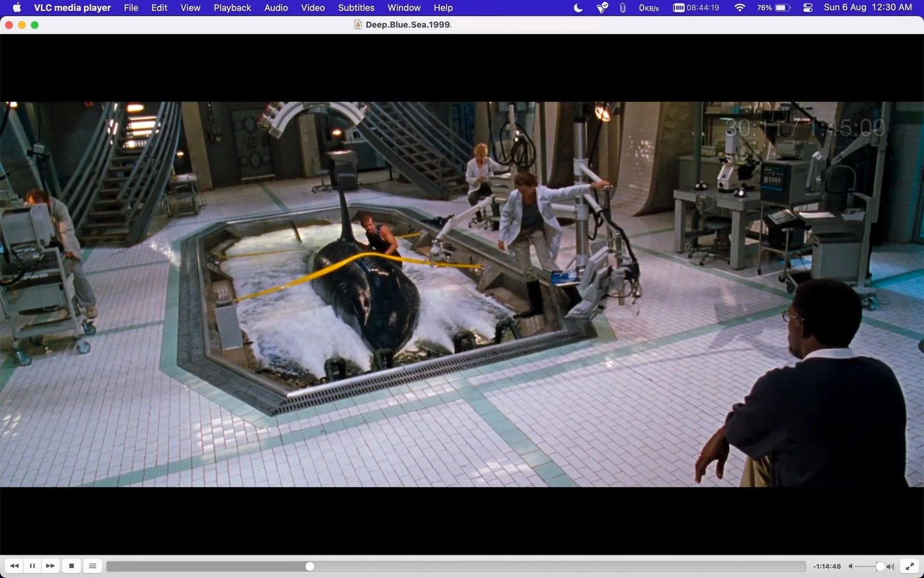This screenshot has height=578, width=924.
Task: Stop the video playback
Action: [x=72, y=566]
